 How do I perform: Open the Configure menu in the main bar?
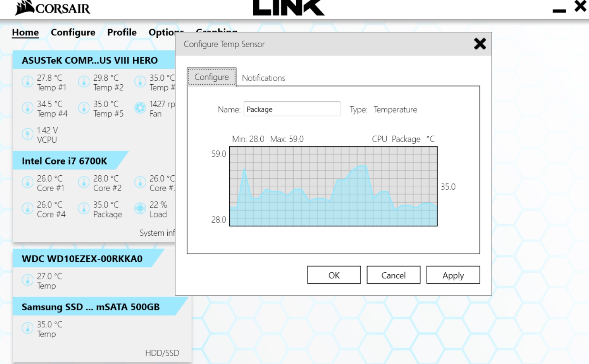[73, 32]
